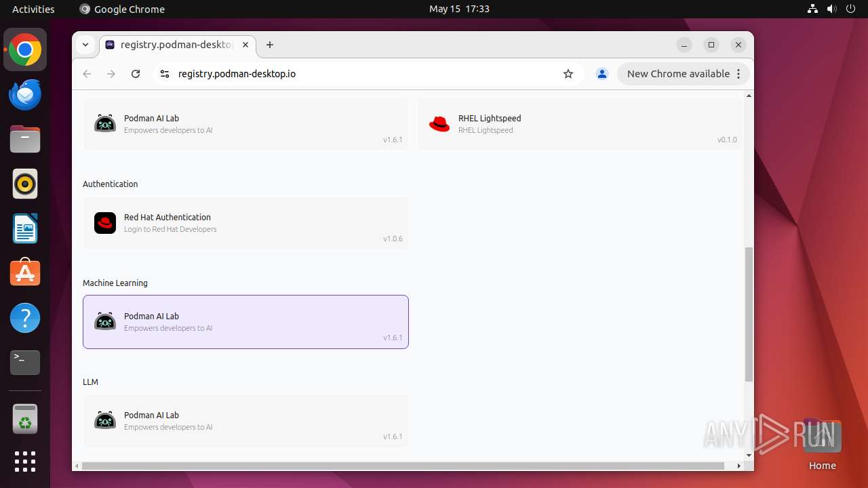
Task: Open Activities overview
Action: [x=33, y=9]
